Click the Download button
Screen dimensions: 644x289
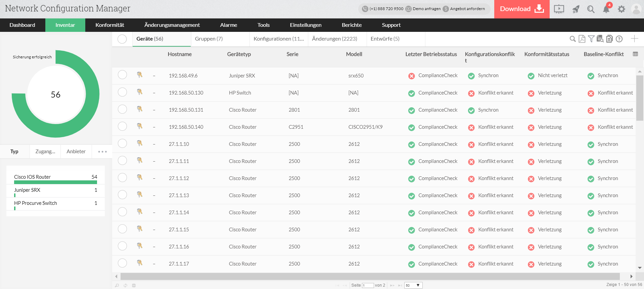point(522,9)
